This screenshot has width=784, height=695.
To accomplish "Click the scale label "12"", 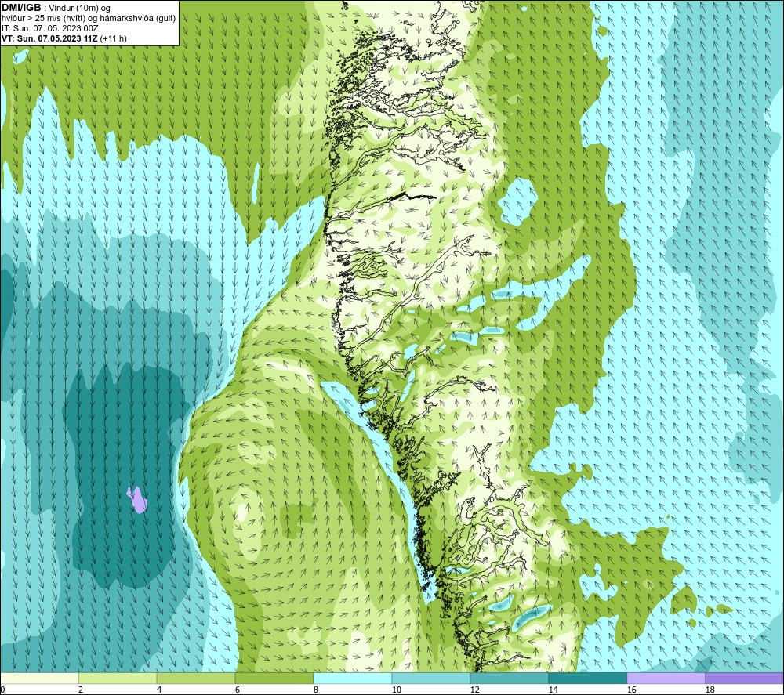I will pos(474,690).
